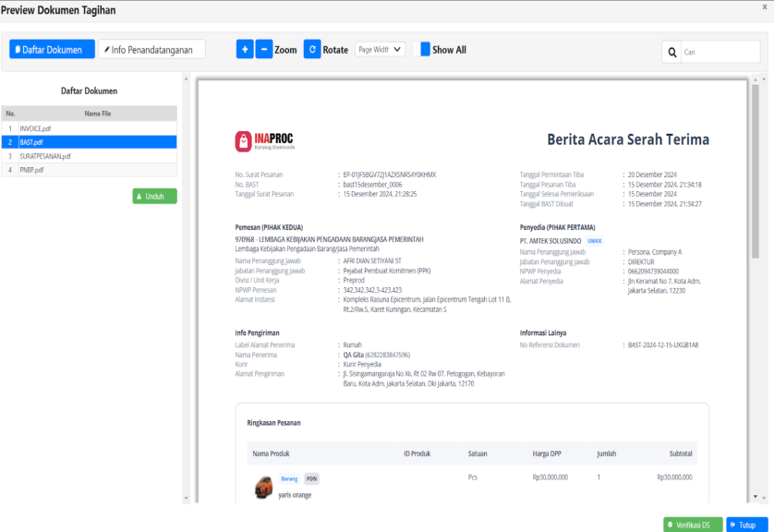Screen dimensions: 774x532
Task: Click the search magnifier icon
Action: click(671, 52)
